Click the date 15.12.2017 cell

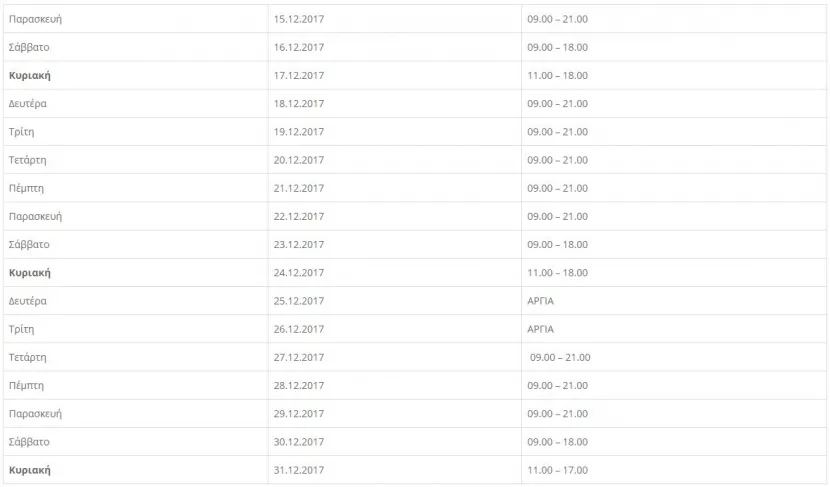click(395, 19)
